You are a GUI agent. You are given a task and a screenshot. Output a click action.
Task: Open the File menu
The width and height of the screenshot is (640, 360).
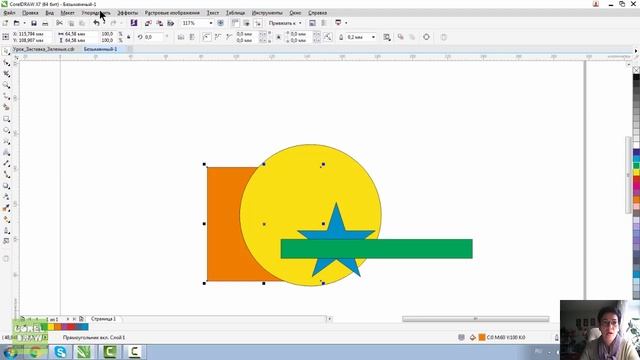coord(9,13)
